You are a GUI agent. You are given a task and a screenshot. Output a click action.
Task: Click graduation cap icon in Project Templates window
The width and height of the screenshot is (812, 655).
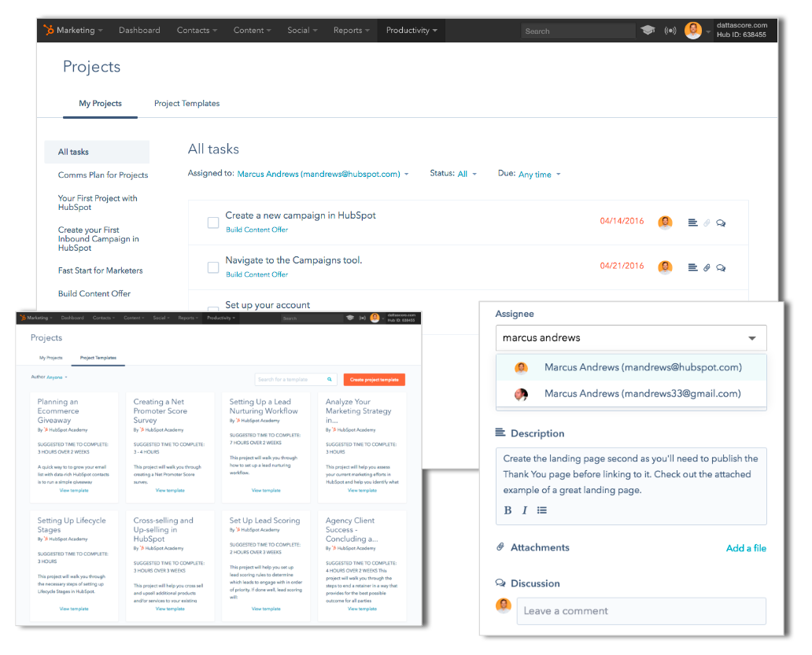[350, 318]
